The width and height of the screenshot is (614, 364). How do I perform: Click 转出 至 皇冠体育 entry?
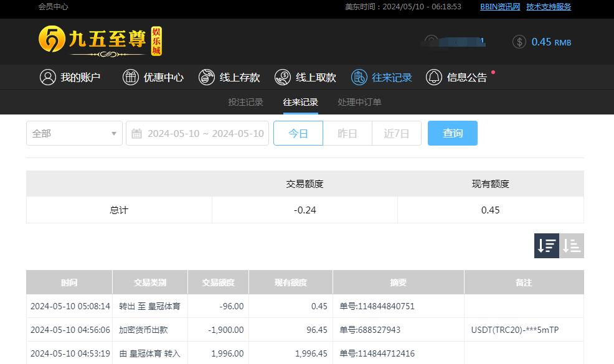149,306
